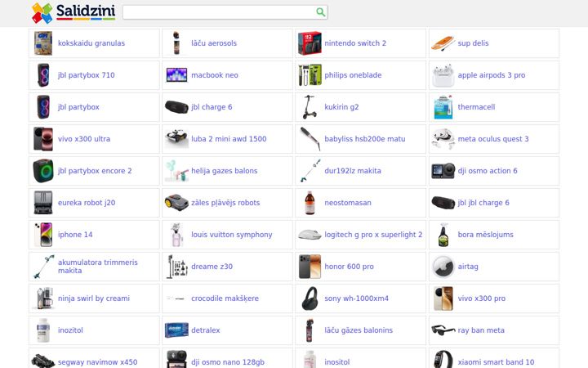The width and height of the screenshot is (588, 368).
Task: Open the inositol link
Action: 336,362
